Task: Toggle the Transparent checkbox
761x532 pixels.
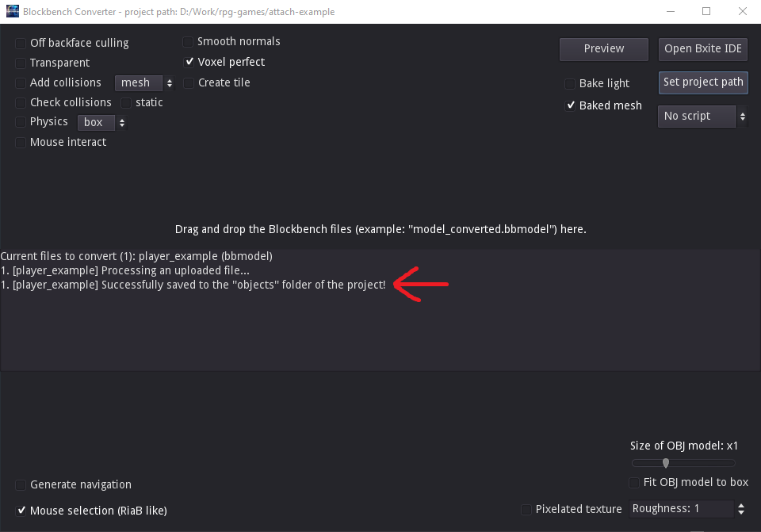Action: point(21,63)
